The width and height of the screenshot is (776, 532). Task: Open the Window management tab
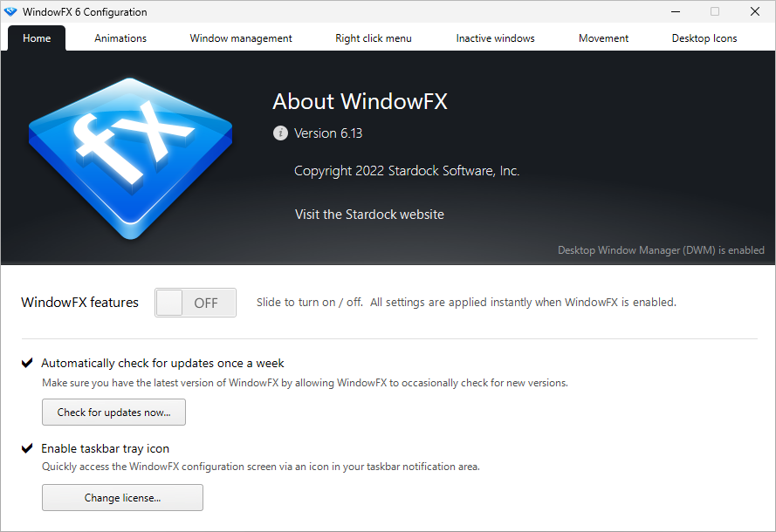[x=241, y=38]
